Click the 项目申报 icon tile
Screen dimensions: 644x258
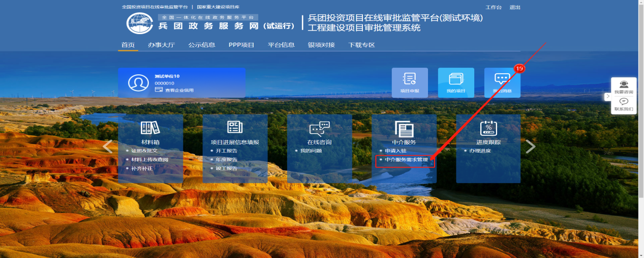[x=409, y=81]
